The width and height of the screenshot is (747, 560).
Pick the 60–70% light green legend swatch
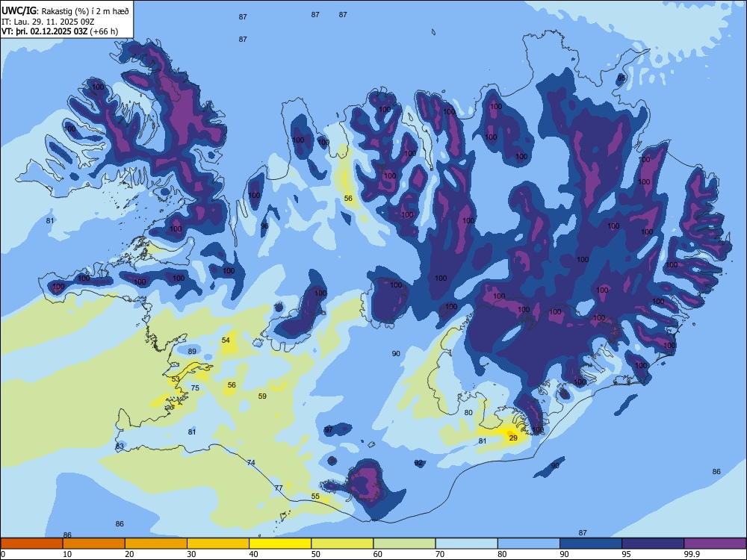click(x=404, y=544)
